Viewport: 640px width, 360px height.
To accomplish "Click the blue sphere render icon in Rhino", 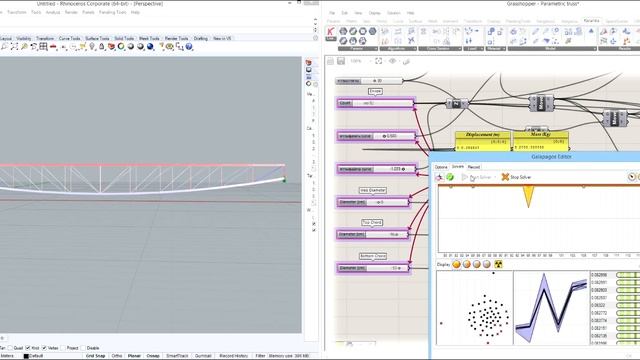I will pyautogui.click(x=150, y=47).
